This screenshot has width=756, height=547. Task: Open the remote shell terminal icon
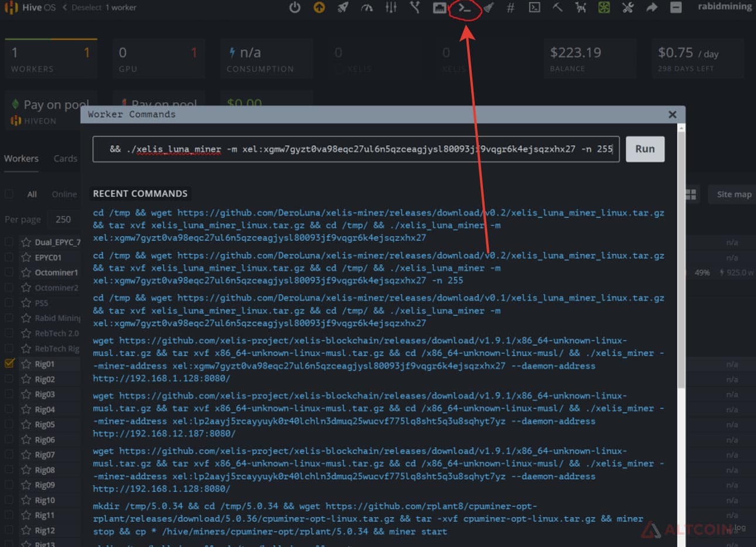click(534, 8)
